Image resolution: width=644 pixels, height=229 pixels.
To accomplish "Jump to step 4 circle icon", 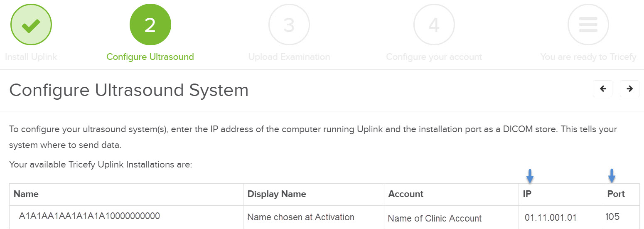I will pos(434,25).
